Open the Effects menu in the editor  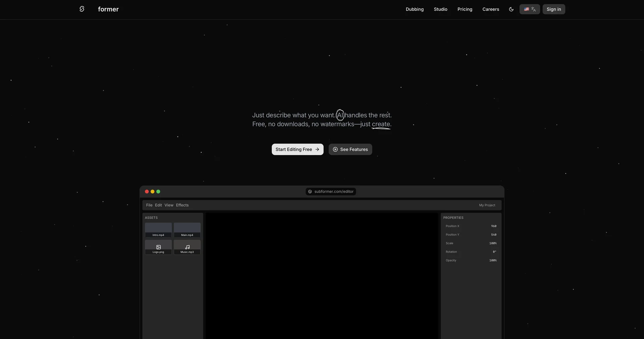(182, 205)
